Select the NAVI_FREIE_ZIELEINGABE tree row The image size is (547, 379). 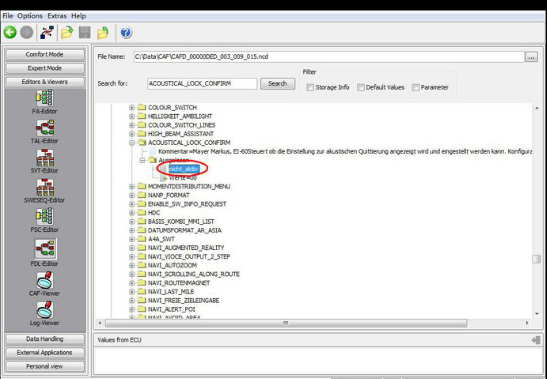pos(183,300)
